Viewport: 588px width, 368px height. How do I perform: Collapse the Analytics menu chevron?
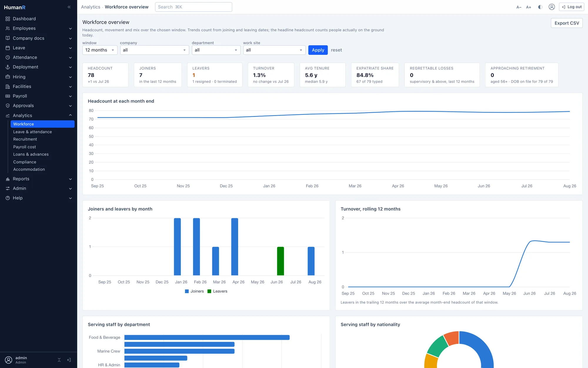coord(70,115)
